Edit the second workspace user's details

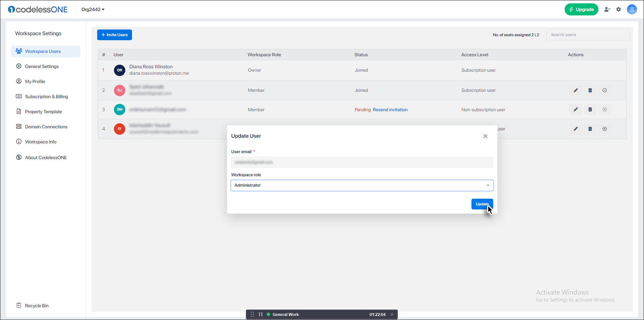[x=576, y=90]
